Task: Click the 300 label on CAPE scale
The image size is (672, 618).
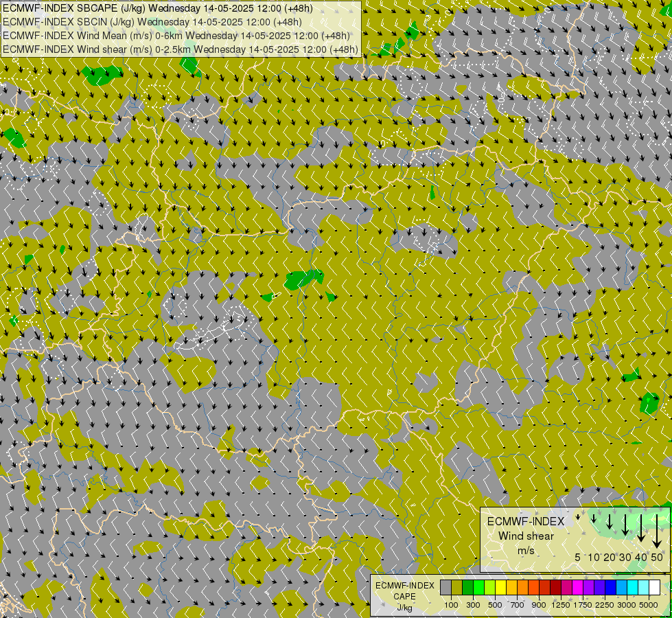Action: tap(473, 605)
